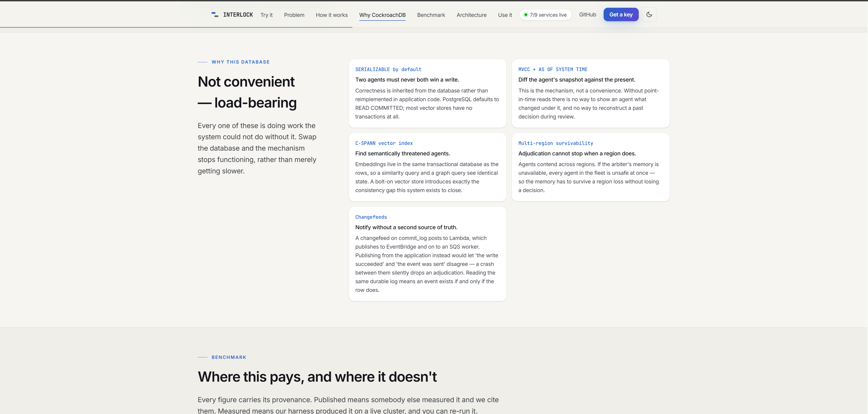Viewport: 868px width, 414px height.
Task: Click the 'MVCC + AS OF SYSTEM TIME' label
Action: tap(553, 69)
